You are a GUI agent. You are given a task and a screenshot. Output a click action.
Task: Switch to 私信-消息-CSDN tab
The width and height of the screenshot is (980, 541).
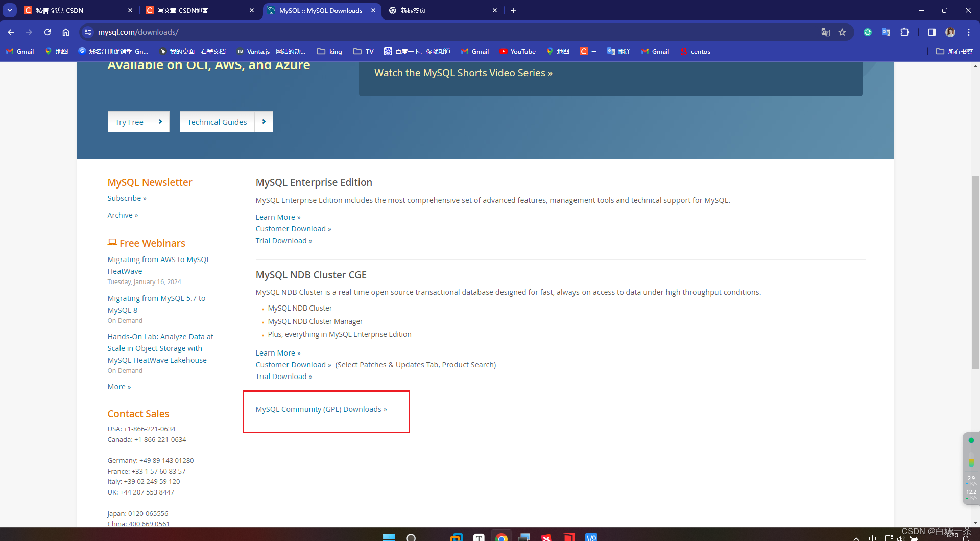[78, 10]
